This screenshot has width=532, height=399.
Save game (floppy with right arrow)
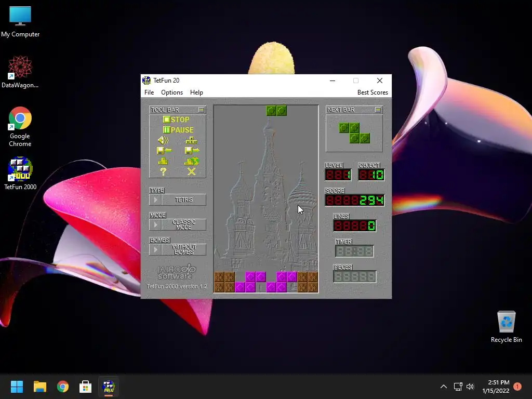point(192,150)
